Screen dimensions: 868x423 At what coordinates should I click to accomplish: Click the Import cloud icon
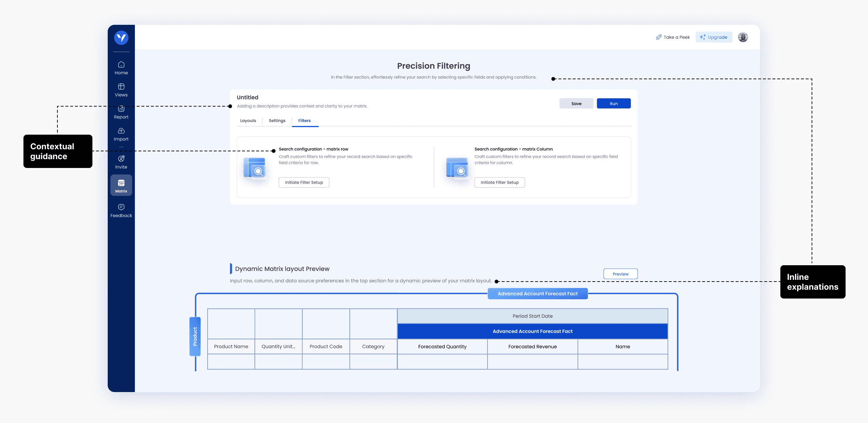coord(121,131)
